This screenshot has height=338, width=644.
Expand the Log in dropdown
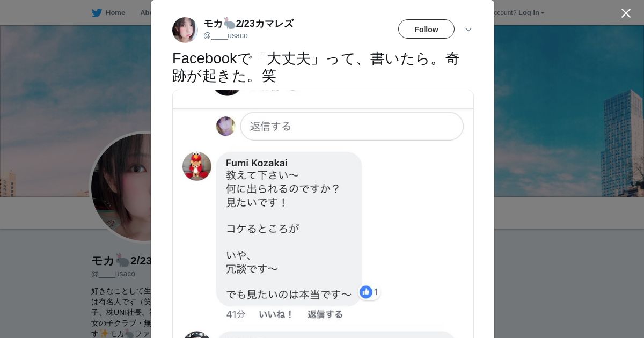tap(531, 13)
